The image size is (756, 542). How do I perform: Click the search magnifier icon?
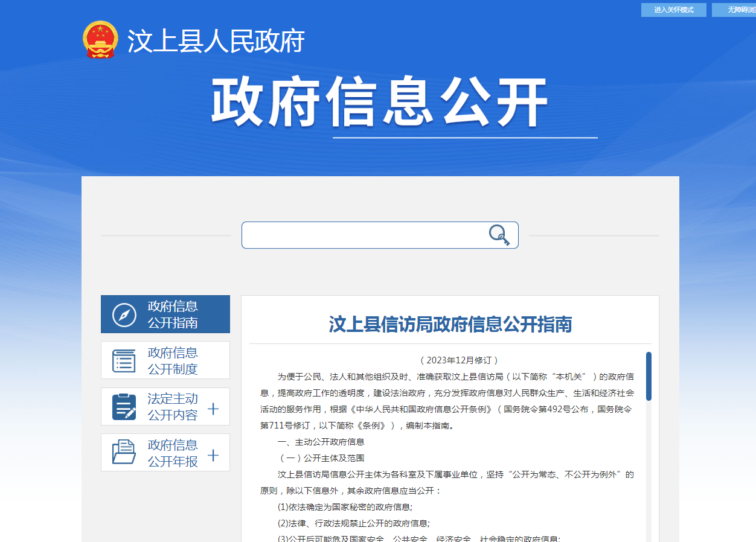click(499, 235)
